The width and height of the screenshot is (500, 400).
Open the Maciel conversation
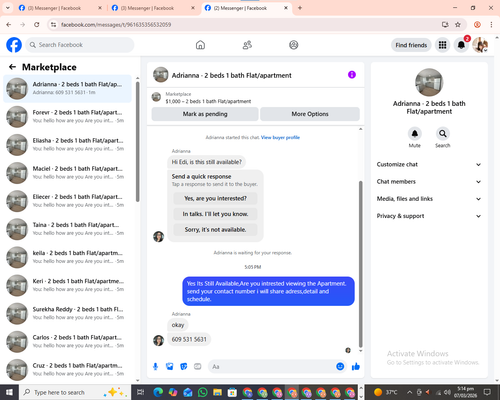click(67, 173)
